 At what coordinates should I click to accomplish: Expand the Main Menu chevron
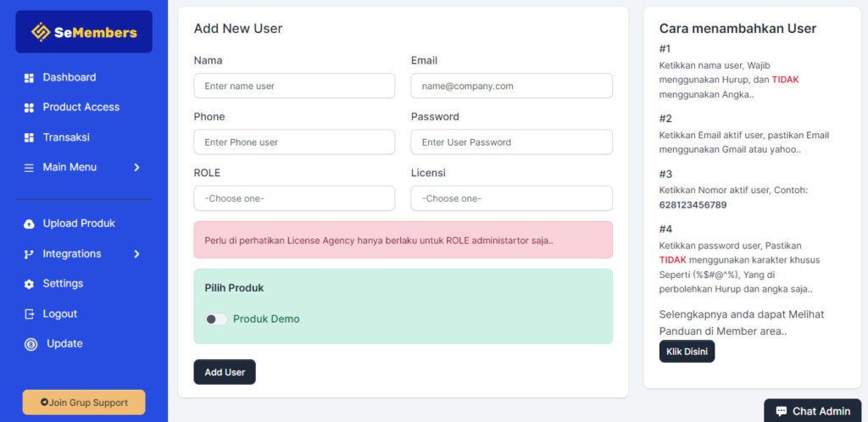(x=136, y=168)
